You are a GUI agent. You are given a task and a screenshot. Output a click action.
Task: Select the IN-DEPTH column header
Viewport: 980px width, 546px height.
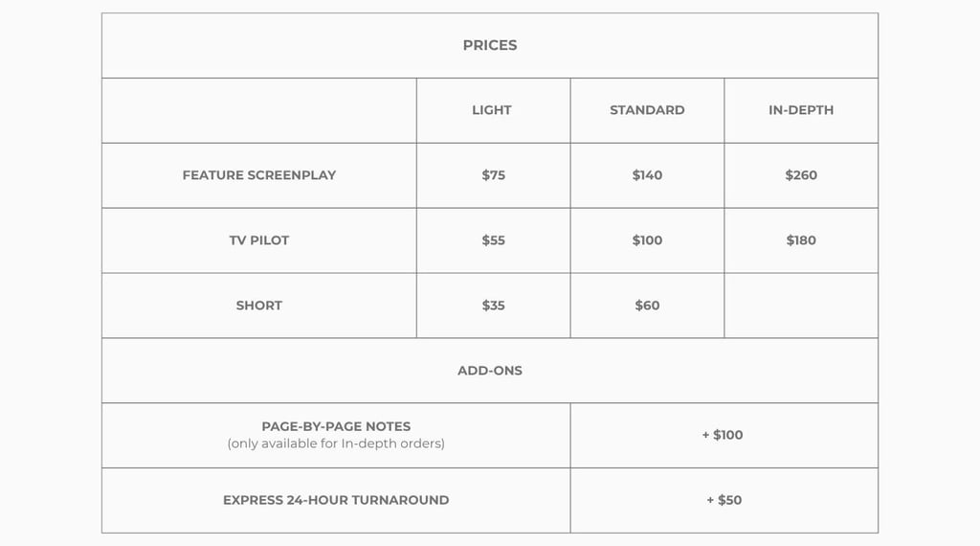pos(801,110)
